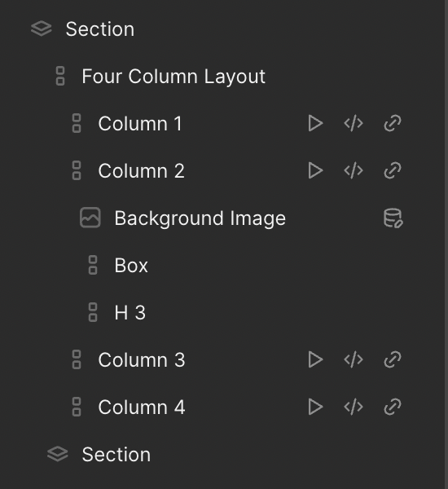Select the Box layer
Viewport: 448px width, 489px height.
click(131, 266)
